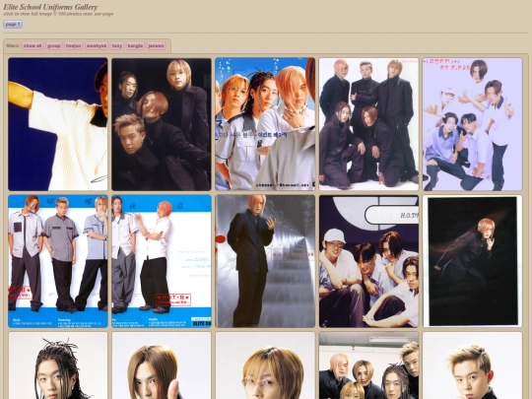
Task: Choose the "kangta" filter tag
Action: [135, 45]
